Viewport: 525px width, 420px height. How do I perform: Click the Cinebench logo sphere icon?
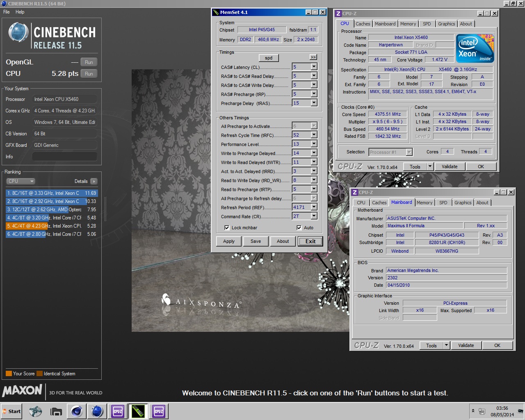pyautogui.click(x=18, y=33)
